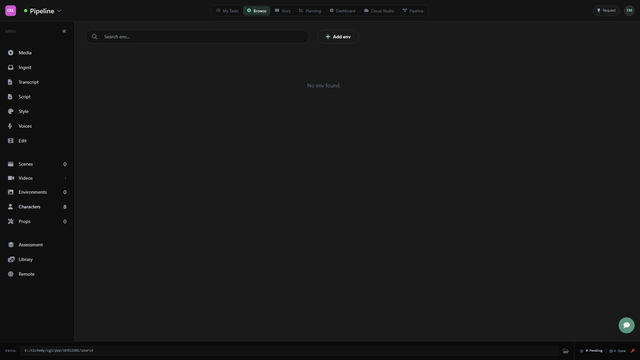Screen dimensions: 640x360
Task: Switch to the Cloud Studio tab
Action: pos(379,11)
